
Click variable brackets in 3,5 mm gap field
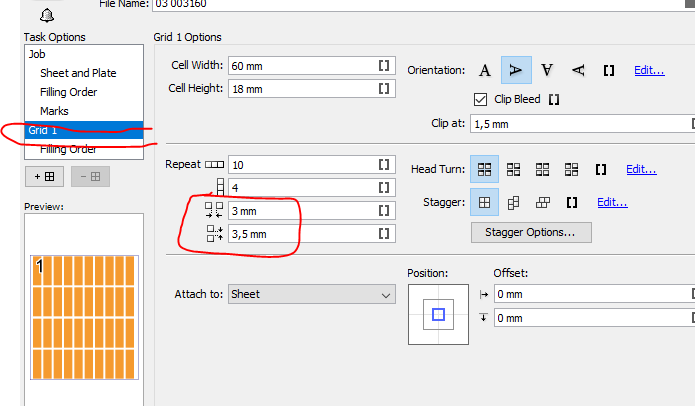[x=384, y=234]
